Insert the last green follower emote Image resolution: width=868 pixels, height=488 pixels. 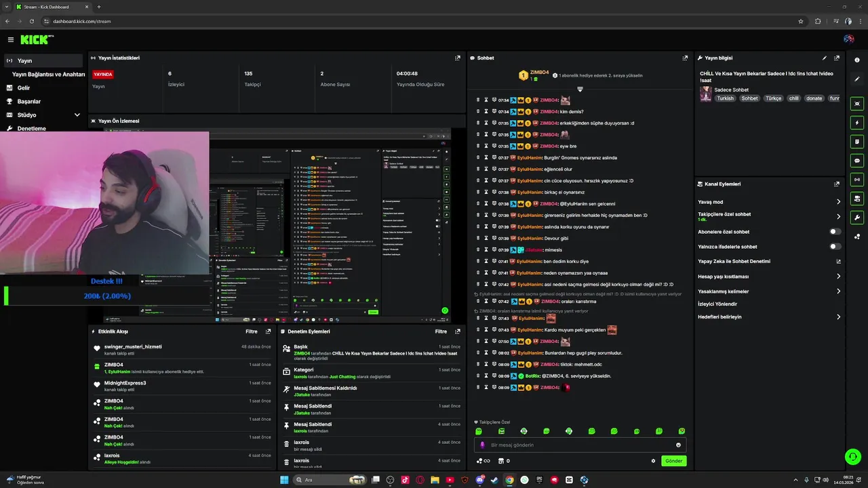tap(682, 431)
